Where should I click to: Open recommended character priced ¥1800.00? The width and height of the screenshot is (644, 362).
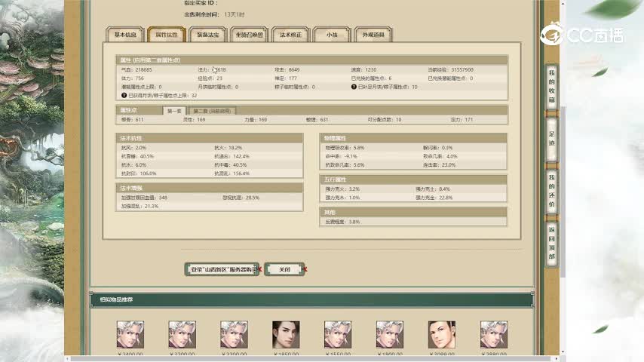click(390, 334)
